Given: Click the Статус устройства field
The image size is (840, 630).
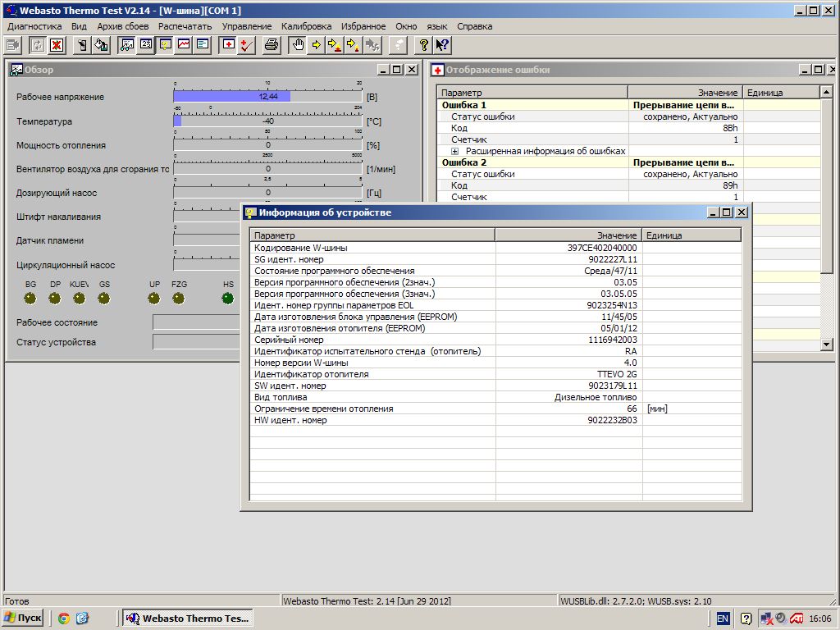Looking at the screenshot, I should [196, 342].
